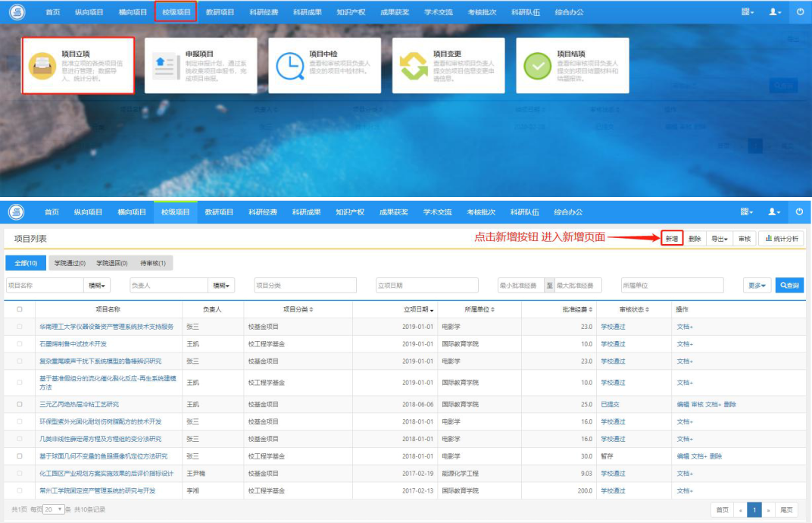Click the 项目立项 envelope card icon
The height and width of the screenshot is (523, 812).
[x=42, y=66]
